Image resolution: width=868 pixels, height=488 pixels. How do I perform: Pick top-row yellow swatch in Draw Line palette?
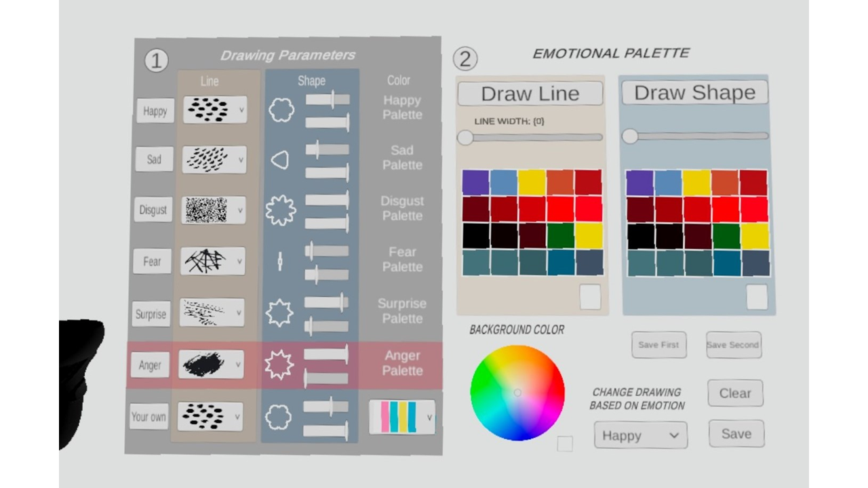tap(532, 183)
